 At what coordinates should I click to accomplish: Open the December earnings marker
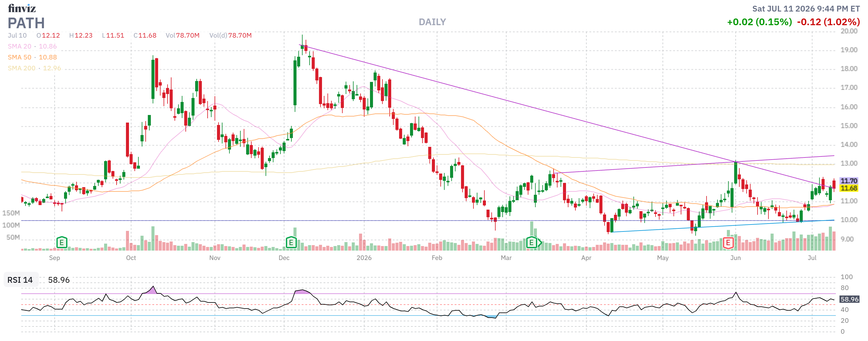[291, 242]
